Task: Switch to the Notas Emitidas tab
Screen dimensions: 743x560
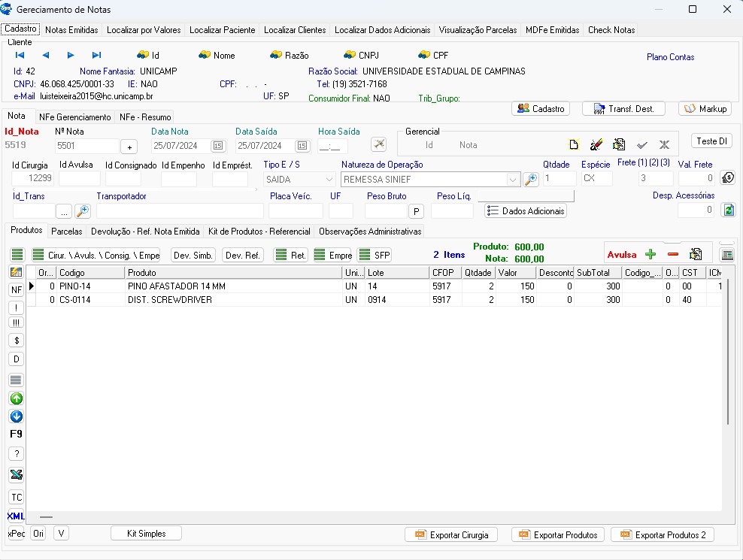Action: (x=71, y=30)
